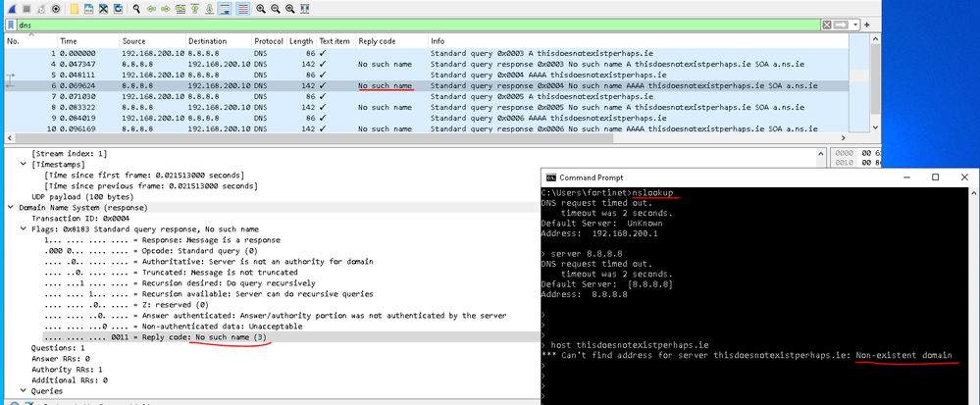The image size is (980, 405).
Task: Start capture with the shark fin icon
Action: pyautogui.click(x=12, y=9)
